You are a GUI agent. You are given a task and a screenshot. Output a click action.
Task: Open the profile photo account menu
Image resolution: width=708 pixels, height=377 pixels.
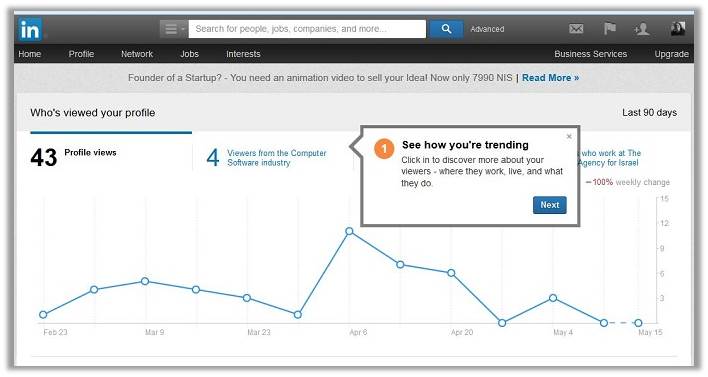tap(678, 28)
